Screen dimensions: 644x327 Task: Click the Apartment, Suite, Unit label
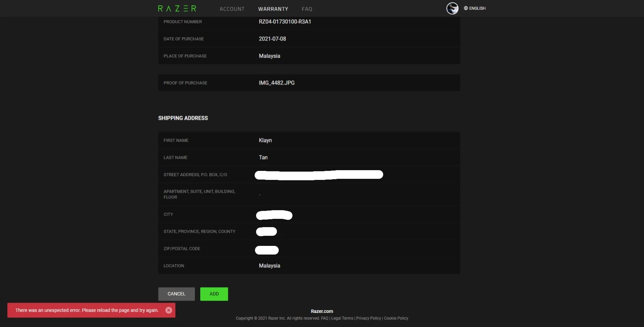[x=199, y=194]
